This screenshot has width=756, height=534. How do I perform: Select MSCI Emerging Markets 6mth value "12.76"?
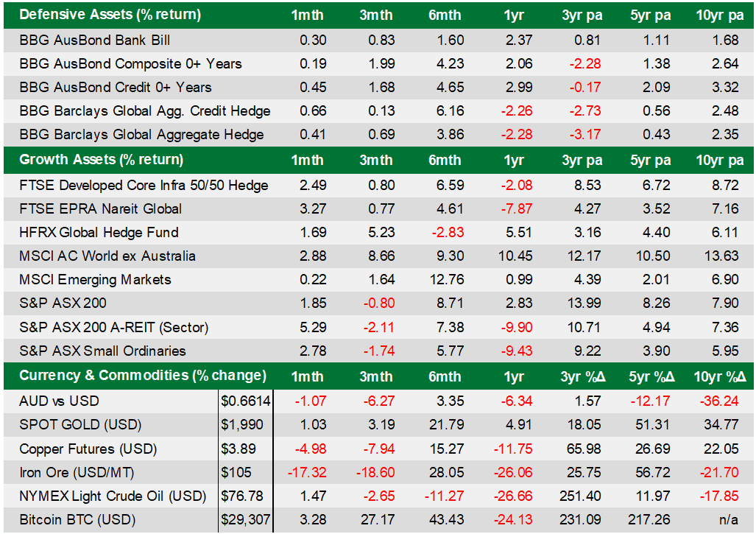click(447, 280)
